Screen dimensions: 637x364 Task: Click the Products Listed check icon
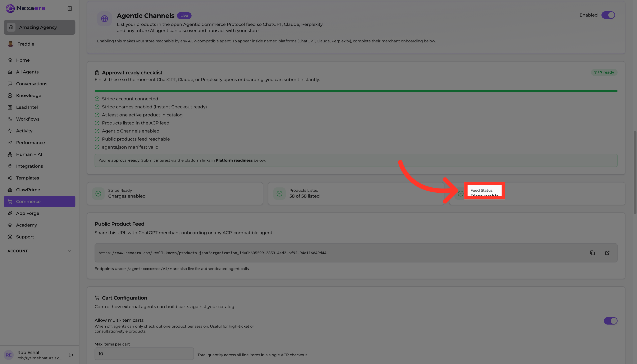pos(279,193)
